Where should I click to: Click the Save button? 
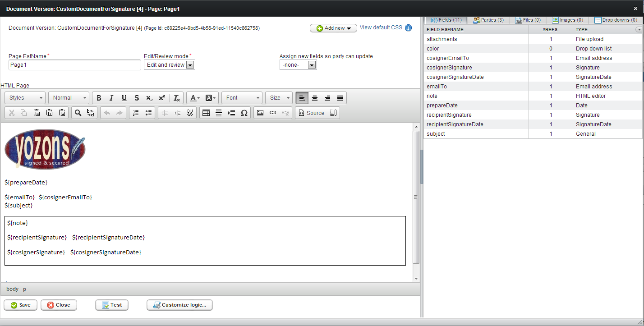(21, 305)
